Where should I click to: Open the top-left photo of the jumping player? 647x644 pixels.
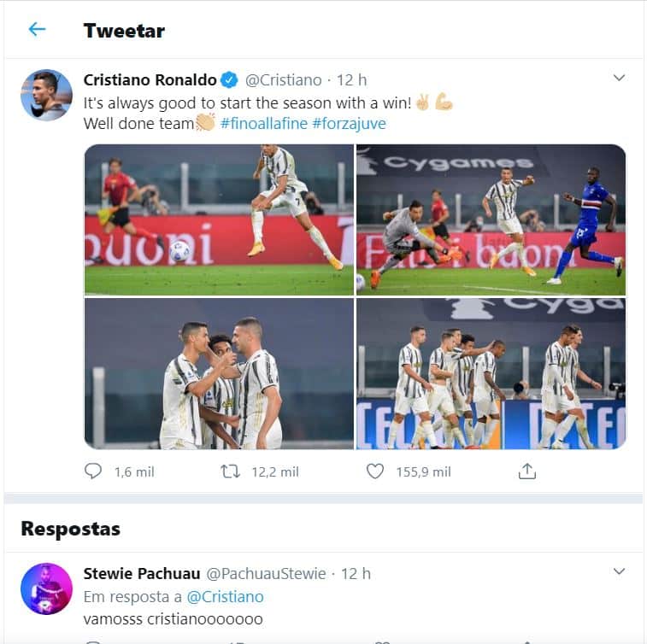[219, 219]
